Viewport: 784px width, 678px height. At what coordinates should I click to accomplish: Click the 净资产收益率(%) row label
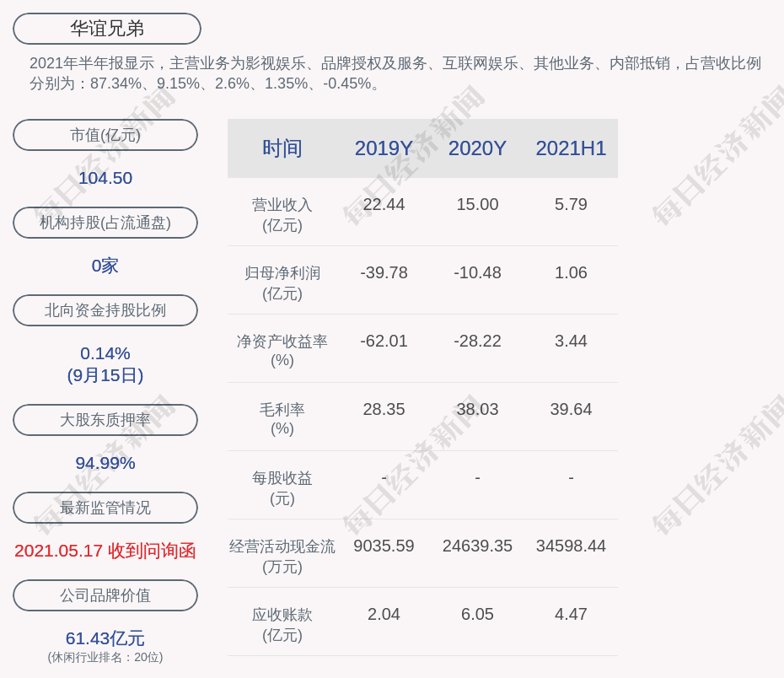click(282, 351)
